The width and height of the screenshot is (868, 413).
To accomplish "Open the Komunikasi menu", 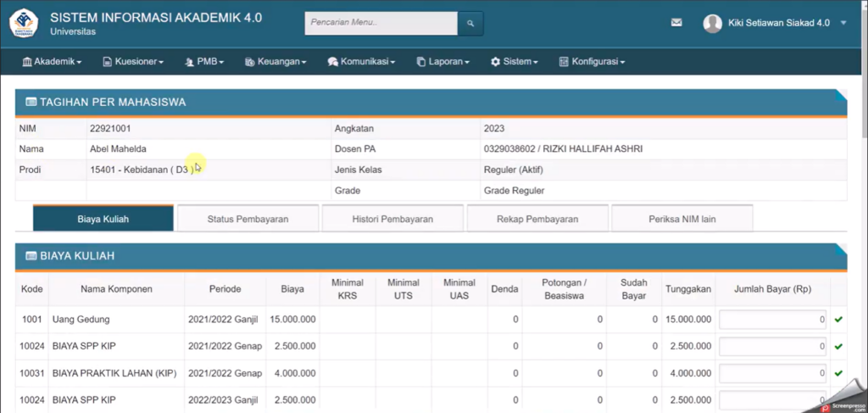I will click(363, 62).
